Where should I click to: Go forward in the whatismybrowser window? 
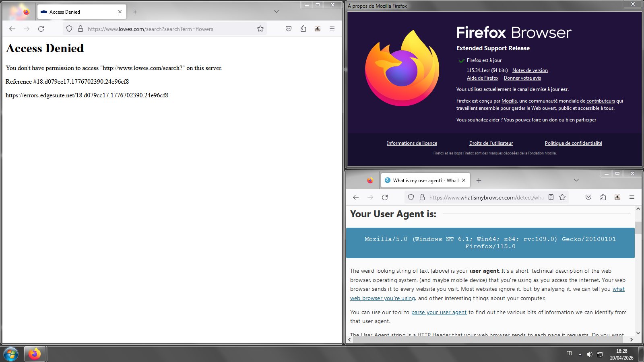click(370, 197)
